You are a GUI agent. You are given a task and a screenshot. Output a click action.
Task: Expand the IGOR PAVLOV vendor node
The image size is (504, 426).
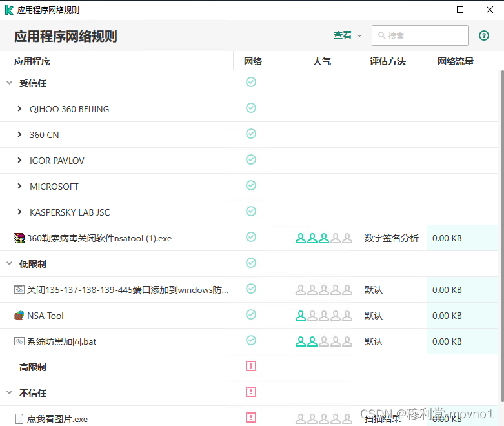coord(19,160)
